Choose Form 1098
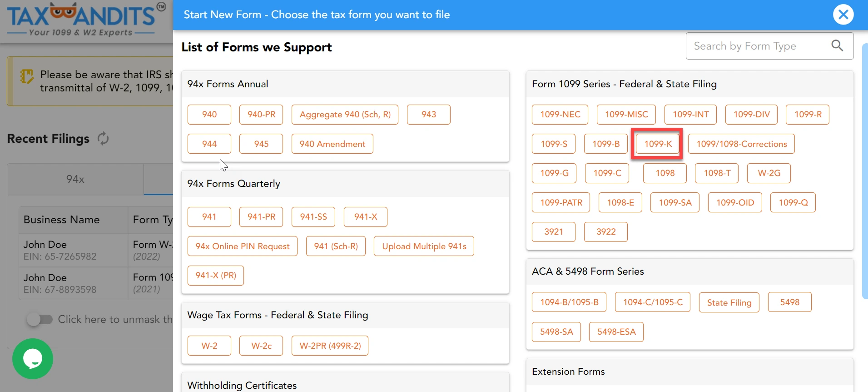 click(x=665, y=173)
